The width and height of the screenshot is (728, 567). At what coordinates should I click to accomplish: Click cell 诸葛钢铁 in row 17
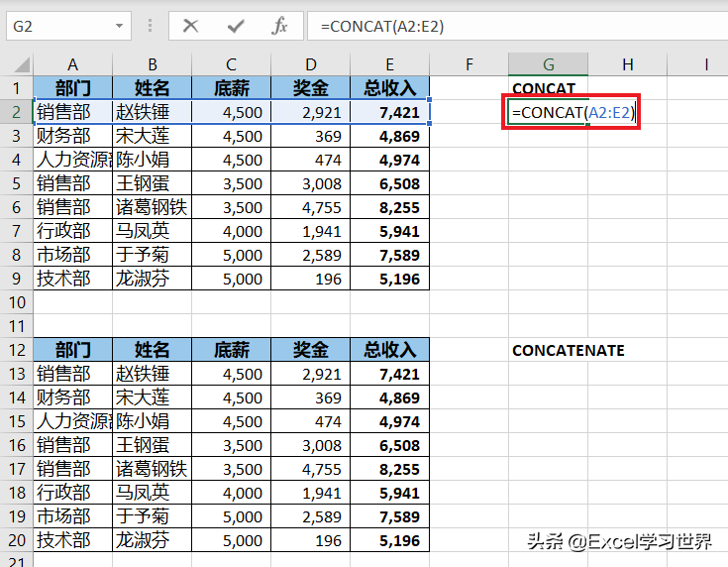point(153,469)
